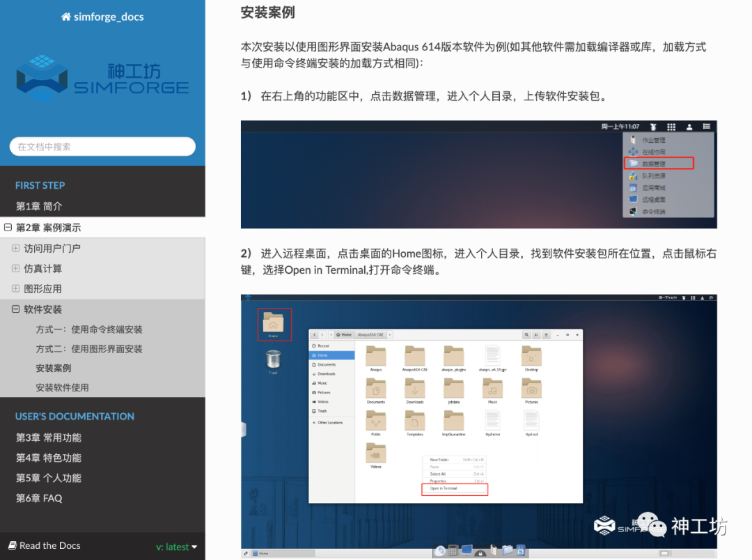Click the Trash icon on the remote desktop
The height and width of the screenshot is (560, 752).
tap(274, 358)
